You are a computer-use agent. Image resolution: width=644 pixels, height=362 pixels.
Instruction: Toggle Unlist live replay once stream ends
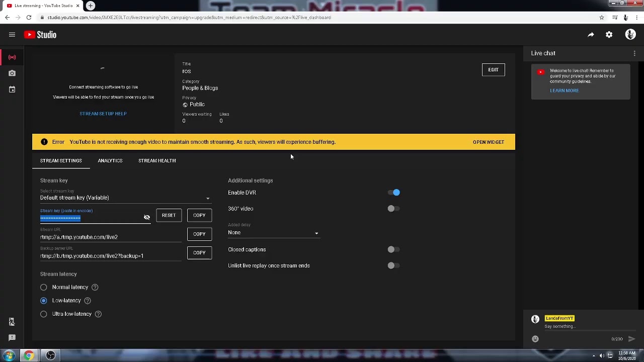[x=394, y=265]
